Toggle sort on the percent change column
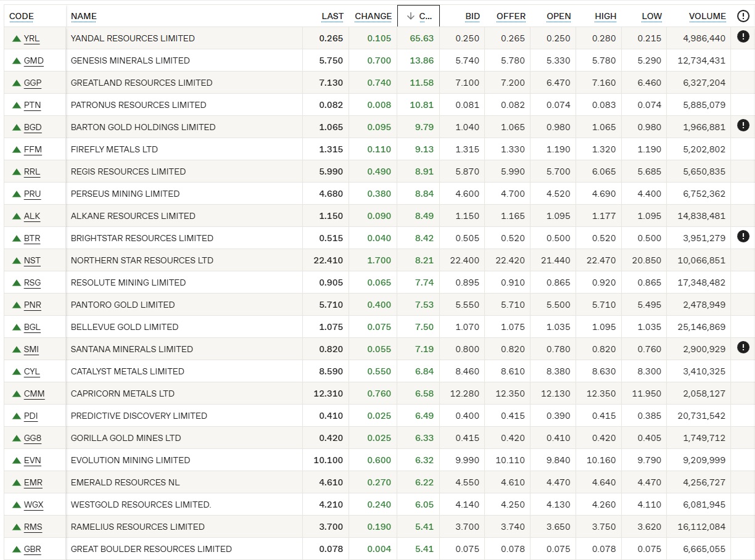The width and height of the screenshot is (755, 560). tap(419, 16)
